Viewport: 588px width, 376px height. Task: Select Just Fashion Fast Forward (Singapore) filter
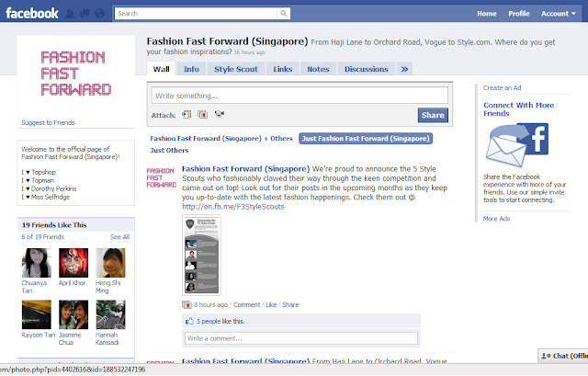pyautogui.click(x=366, y=139)
